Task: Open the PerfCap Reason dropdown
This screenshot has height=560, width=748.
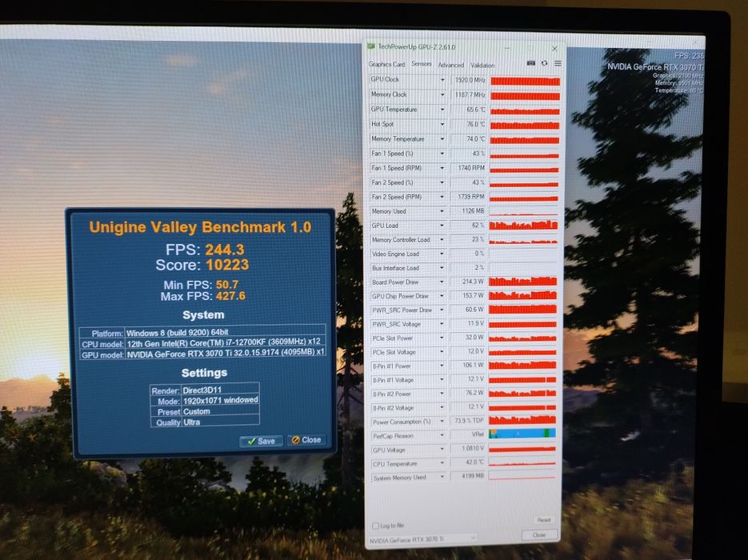Action: tap(442, 435)
